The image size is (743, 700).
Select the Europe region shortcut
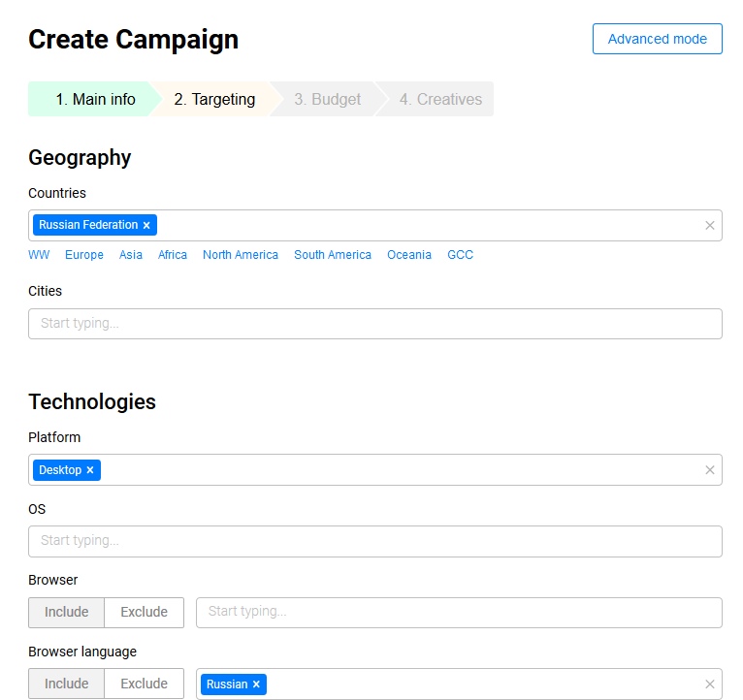tap(84, 255)
